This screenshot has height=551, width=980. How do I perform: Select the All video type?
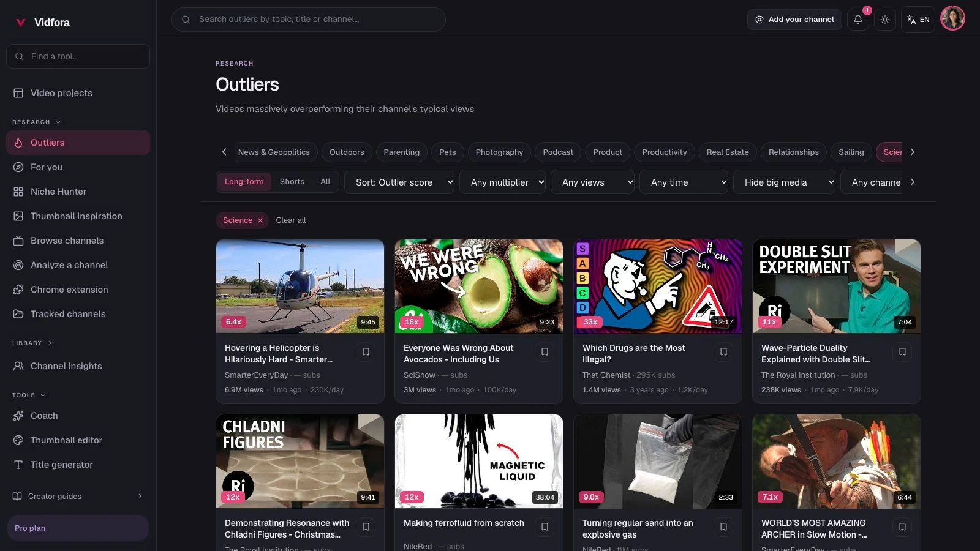click(325, 182)
